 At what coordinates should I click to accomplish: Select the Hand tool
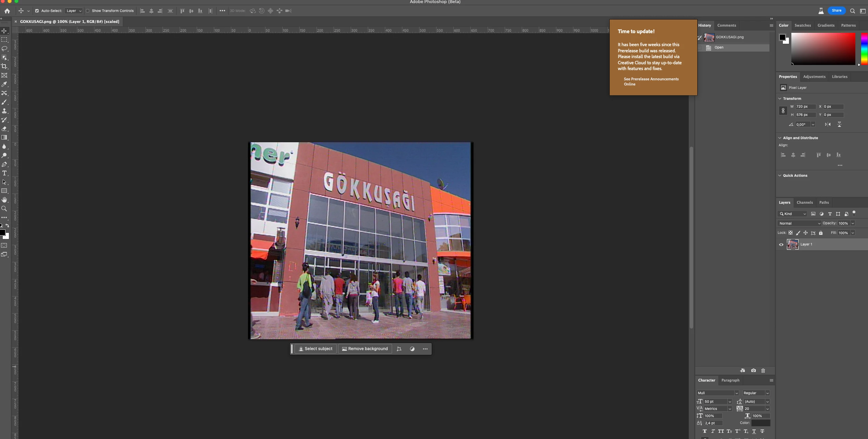pyautogui.click(x=4, y=200)
